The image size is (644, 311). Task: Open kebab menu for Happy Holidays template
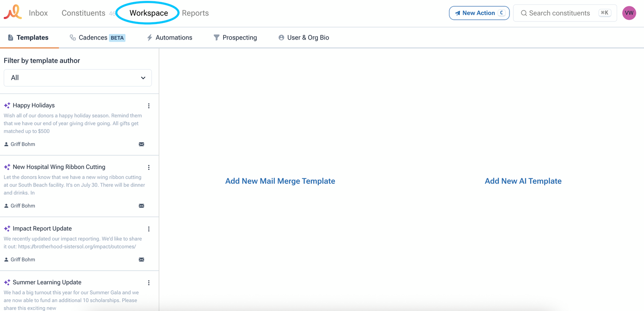pos(149,106)
